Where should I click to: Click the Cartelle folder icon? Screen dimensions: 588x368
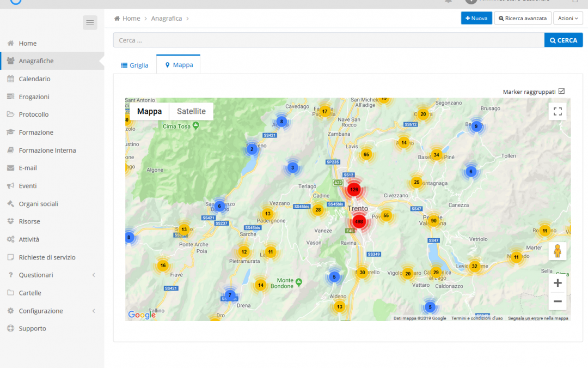pyautogui.click(x=10, y=293)
